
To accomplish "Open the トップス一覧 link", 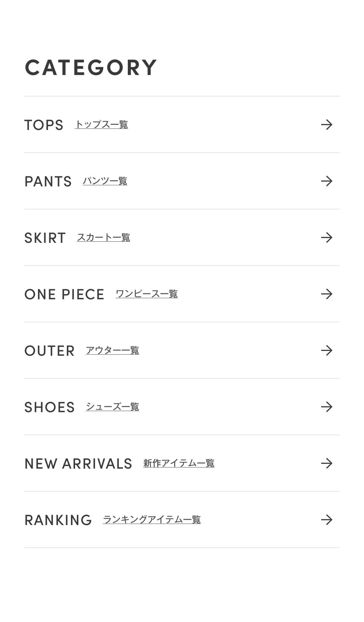I will click(101, 125).
